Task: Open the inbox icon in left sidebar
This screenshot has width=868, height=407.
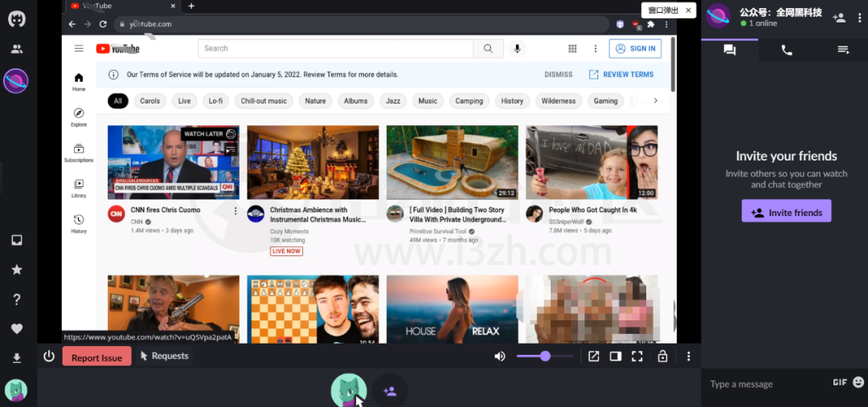Action: click(x=17, y=240)
